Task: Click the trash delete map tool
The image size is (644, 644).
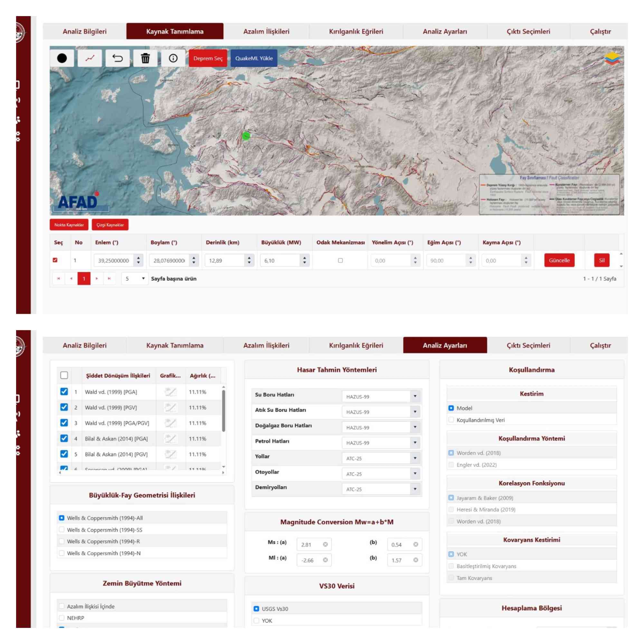Action: [x=145, y=58]
